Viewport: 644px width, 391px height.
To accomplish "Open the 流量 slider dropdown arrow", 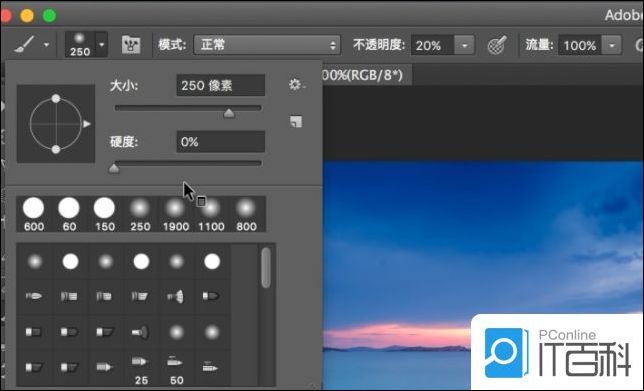I will pyautogui.click(x=612, y=45).
